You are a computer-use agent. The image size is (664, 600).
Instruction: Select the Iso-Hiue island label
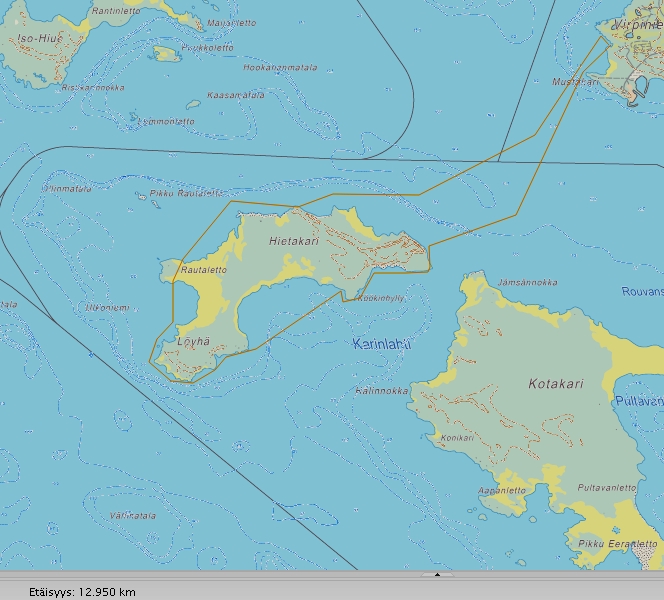click(x=39, y=38)
